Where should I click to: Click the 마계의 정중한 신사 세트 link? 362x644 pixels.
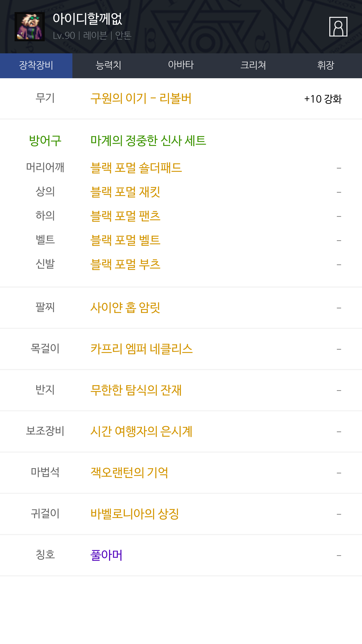point(148,141)
